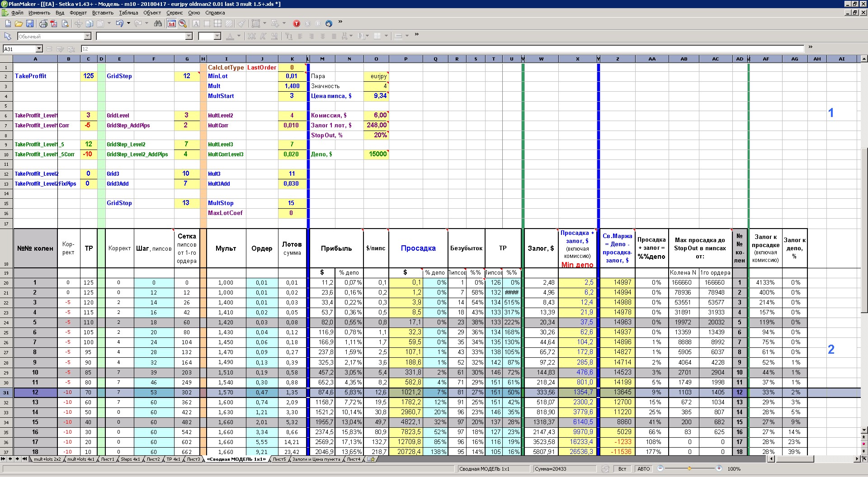
Task: Click the vertical scrollbar down arrow
Action: coord(864,430)
